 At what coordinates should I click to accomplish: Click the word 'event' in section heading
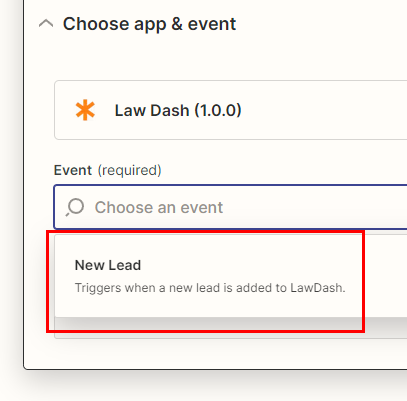pos(212,24)
